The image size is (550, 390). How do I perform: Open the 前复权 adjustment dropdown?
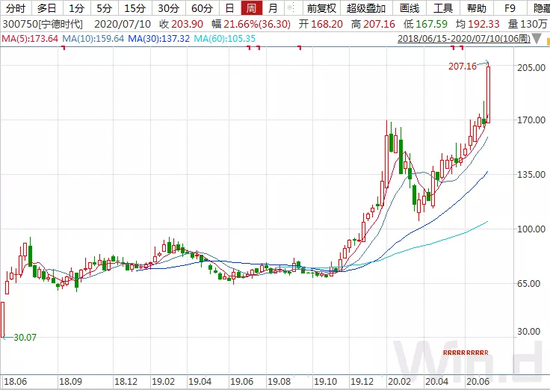(x=321, y=8)
